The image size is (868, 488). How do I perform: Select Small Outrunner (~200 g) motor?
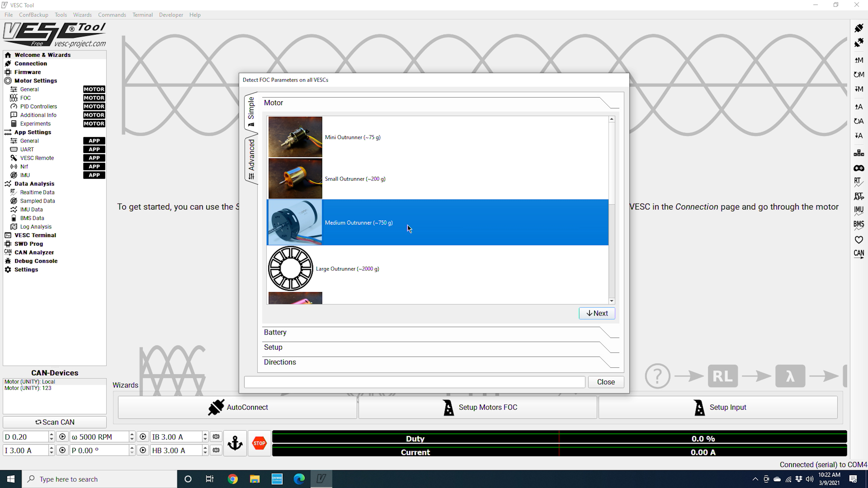438,178
